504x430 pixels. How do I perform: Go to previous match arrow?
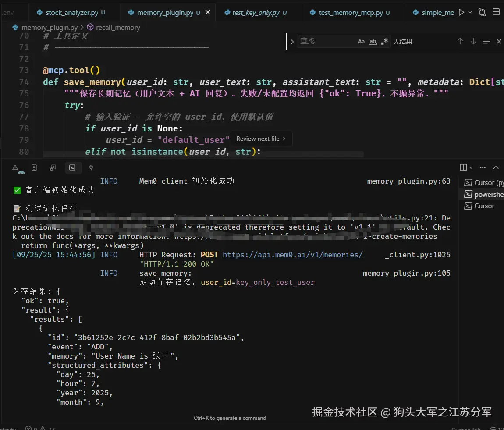[460, 41]
